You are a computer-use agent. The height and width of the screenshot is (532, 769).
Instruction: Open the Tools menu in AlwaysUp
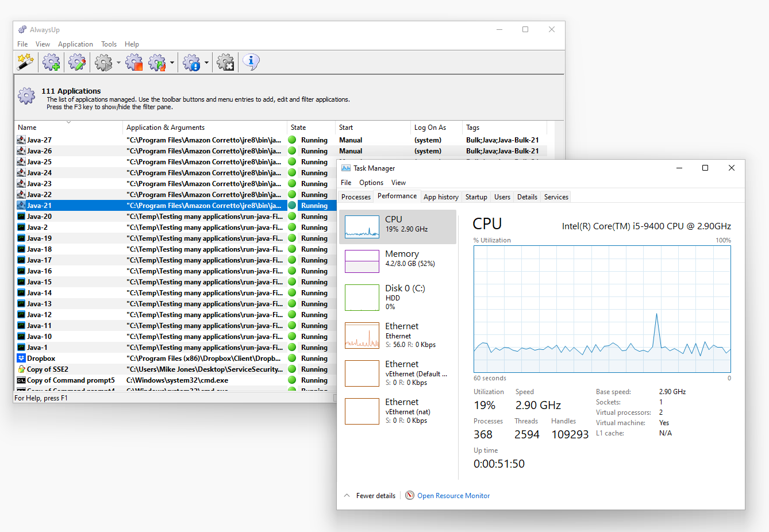(109, 44)
